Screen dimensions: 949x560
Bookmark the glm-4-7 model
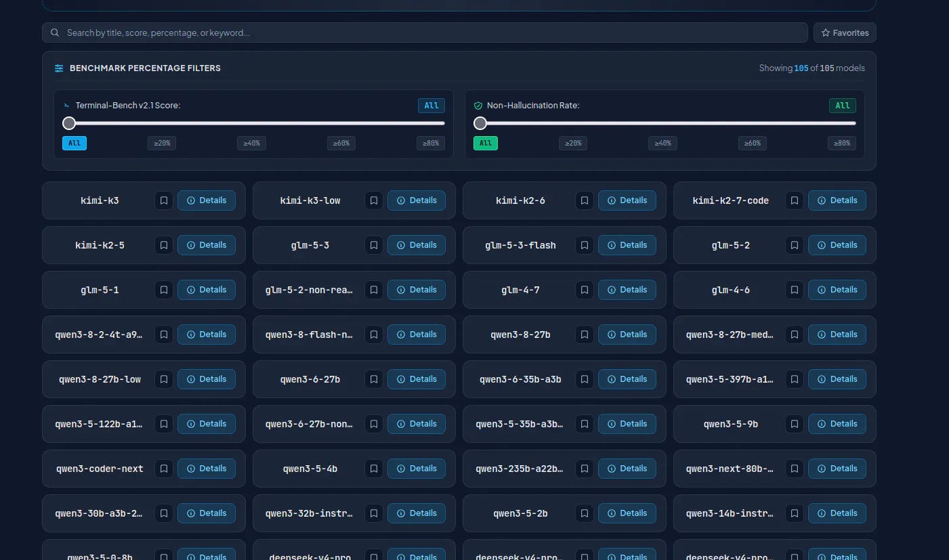click(585, 290)
